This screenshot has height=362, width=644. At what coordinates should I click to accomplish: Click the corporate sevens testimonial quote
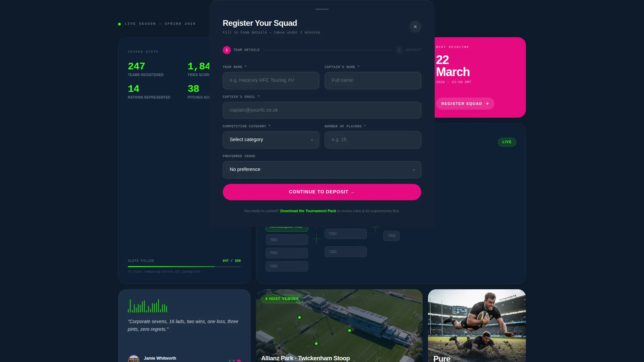(x=183, y=325)
